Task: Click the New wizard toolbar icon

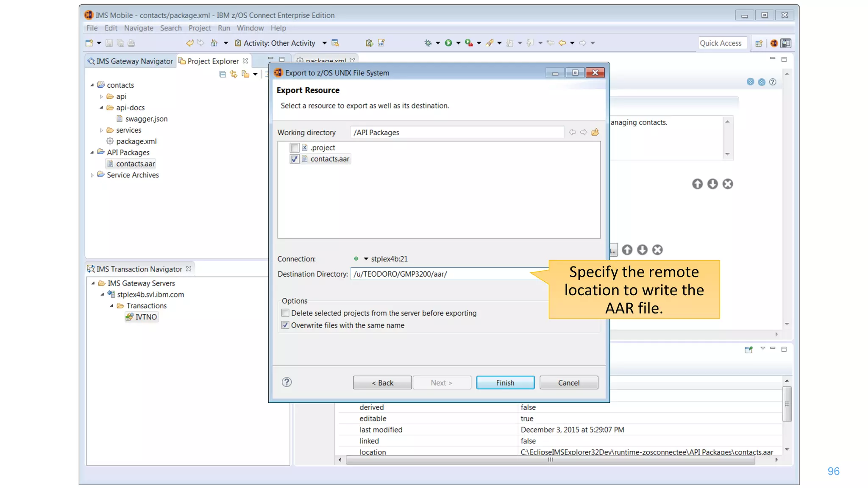Action: pos(89,43)
